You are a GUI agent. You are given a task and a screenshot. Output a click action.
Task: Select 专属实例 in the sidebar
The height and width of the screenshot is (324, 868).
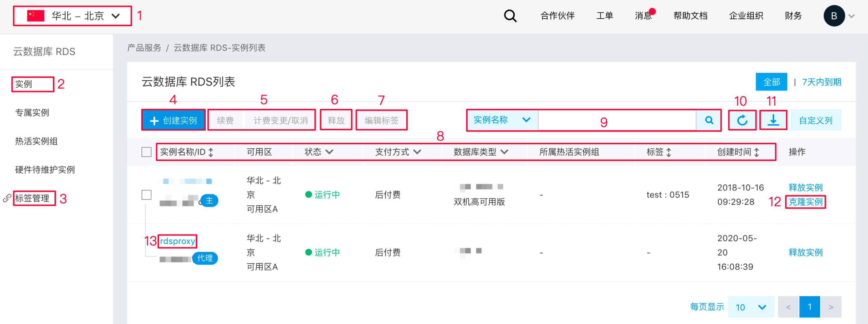[32, 113]
